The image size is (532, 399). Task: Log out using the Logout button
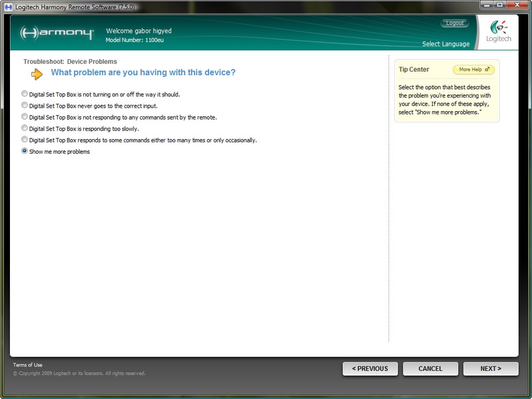pyautogui.click(x=455, y=23)
